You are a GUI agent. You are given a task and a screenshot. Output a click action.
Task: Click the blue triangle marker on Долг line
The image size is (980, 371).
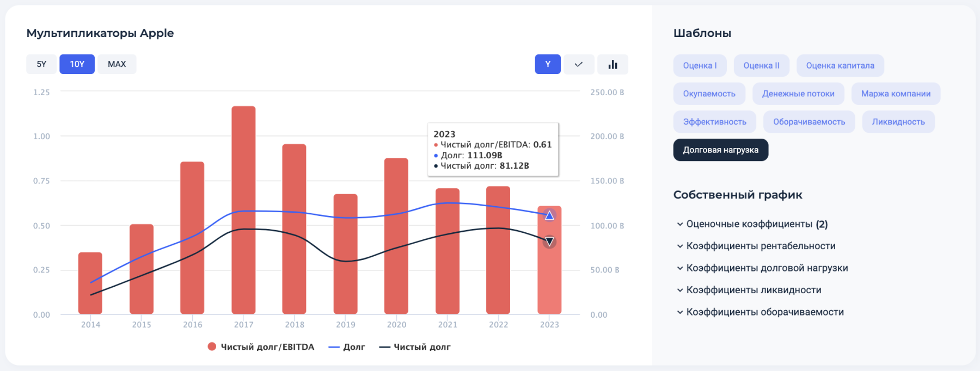click(x=549, y=215)
